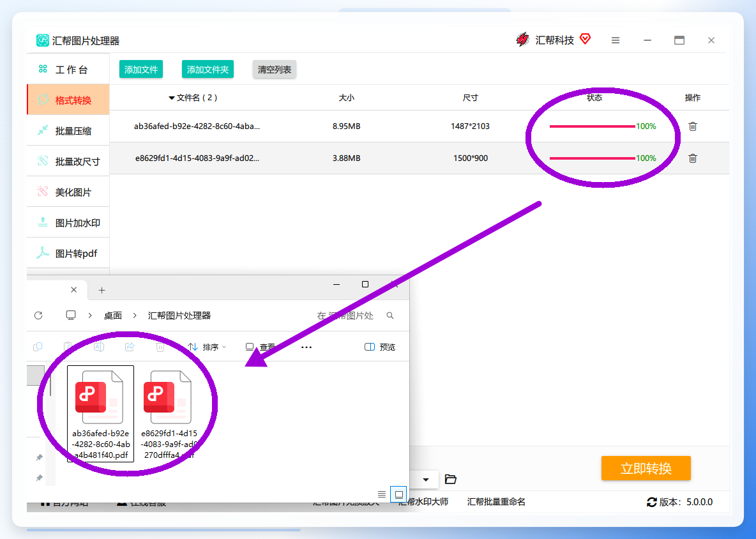
Task: Click the 格式转换 sidebar icon
Action: (x=43, y=100)
